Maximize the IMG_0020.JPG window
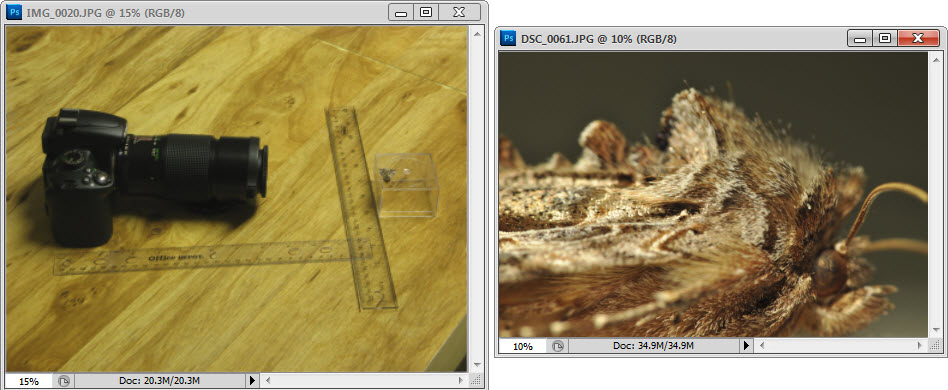Viewport: 948px width, 390px height. tap(426, 12)
